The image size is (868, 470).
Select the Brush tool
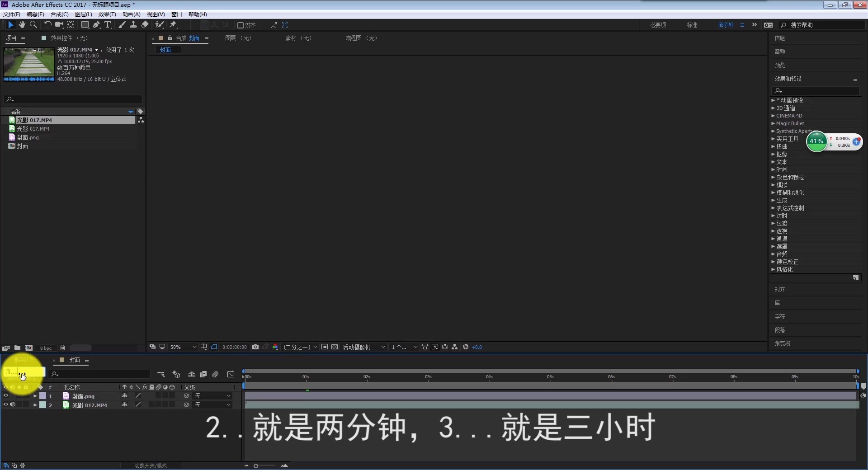[x=122, y=25]
